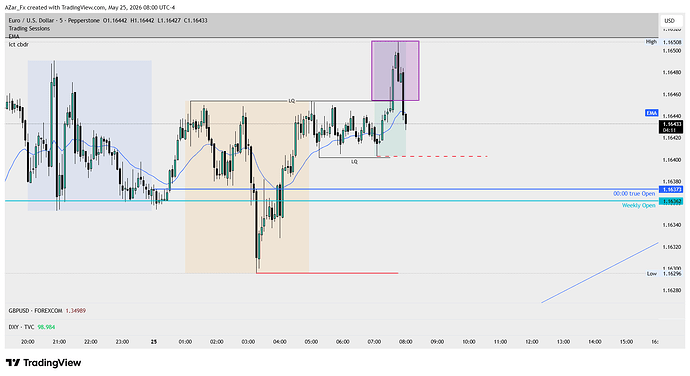Click the upper LQ label above orange session

pyautogui.click(x=291, y=101)
